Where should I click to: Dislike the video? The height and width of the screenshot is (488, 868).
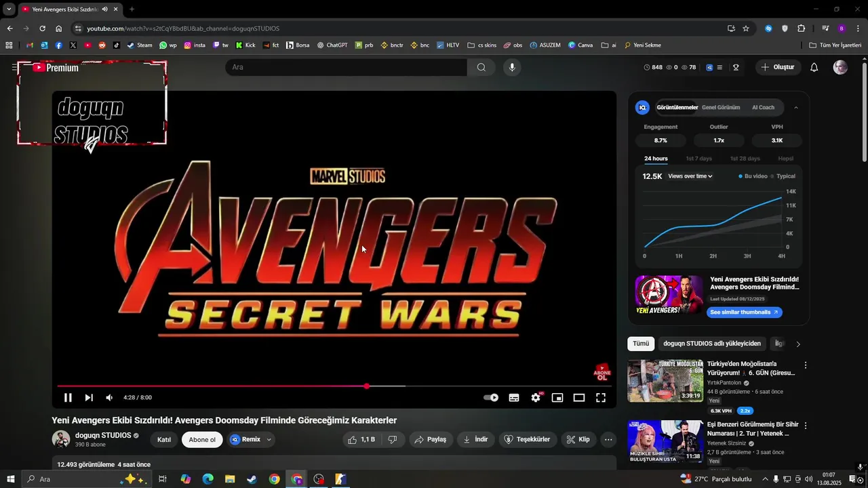[392, 439]
